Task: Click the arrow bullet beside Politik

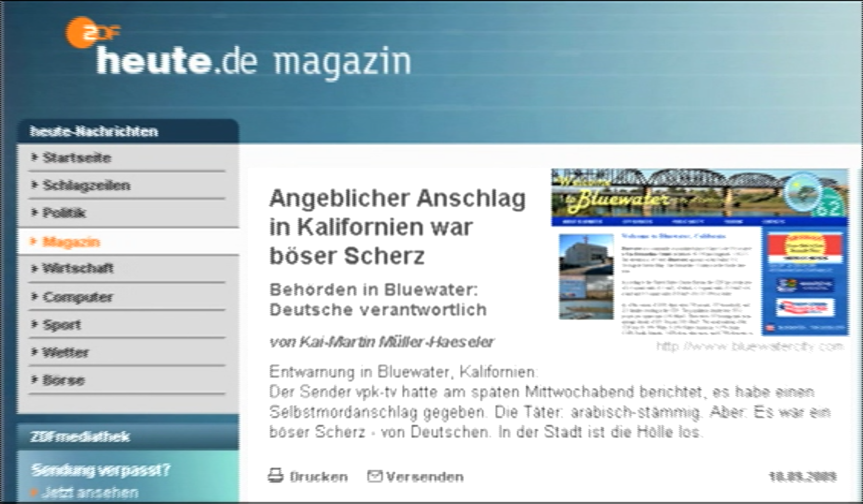Action: click(x=34, y=213)
